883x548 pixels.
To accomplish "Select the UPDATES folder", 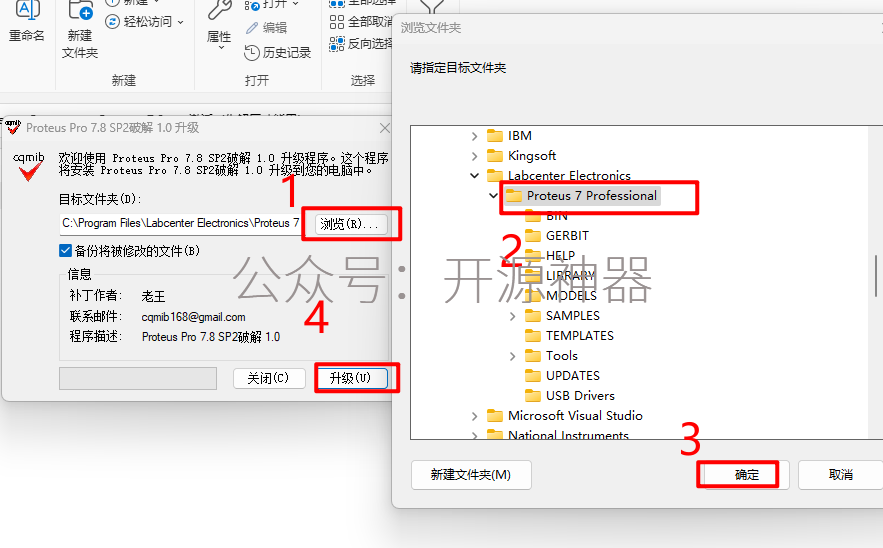I will (x=573, y=376).
